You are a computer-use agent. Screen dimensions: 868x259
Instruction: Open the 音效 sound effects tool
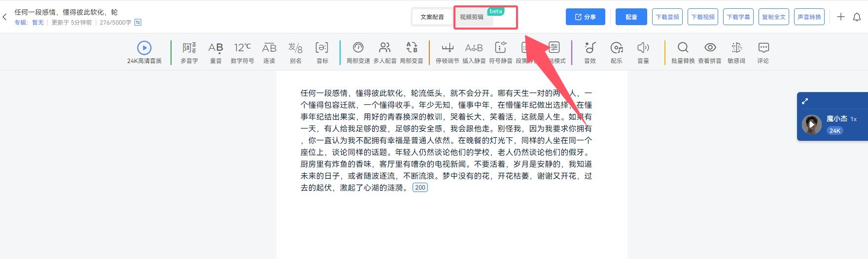point(590,53)
